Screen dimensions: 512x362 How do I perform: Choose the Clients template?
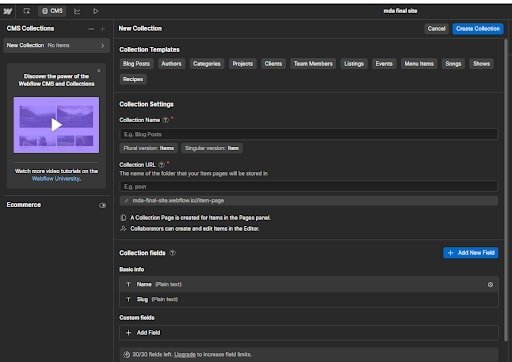pyautogui.click(x=273, y=64)
